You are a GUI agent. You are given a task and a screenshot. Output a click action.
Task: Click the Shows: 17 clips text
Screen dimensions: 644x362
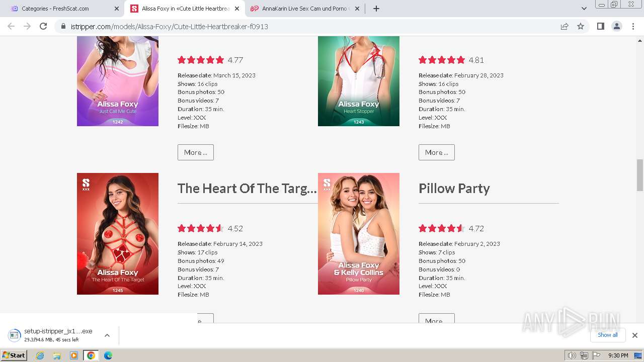[x=198, y=252]
